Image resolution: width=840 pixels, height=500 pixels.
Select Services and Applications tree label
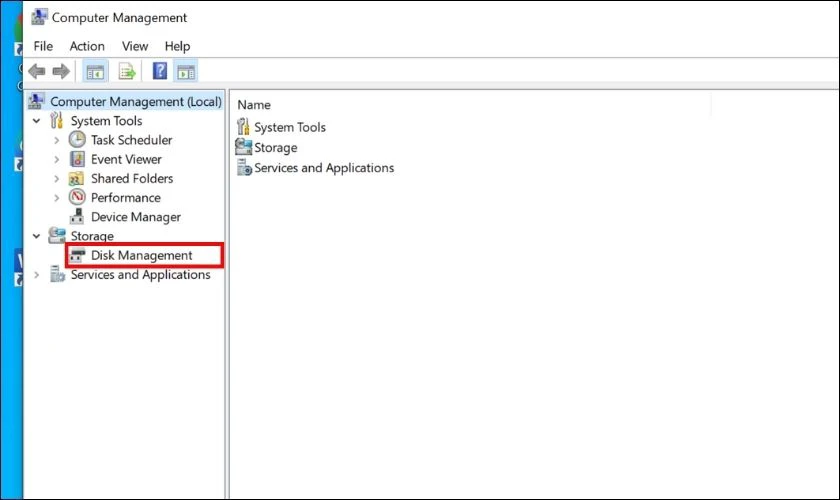140,274
